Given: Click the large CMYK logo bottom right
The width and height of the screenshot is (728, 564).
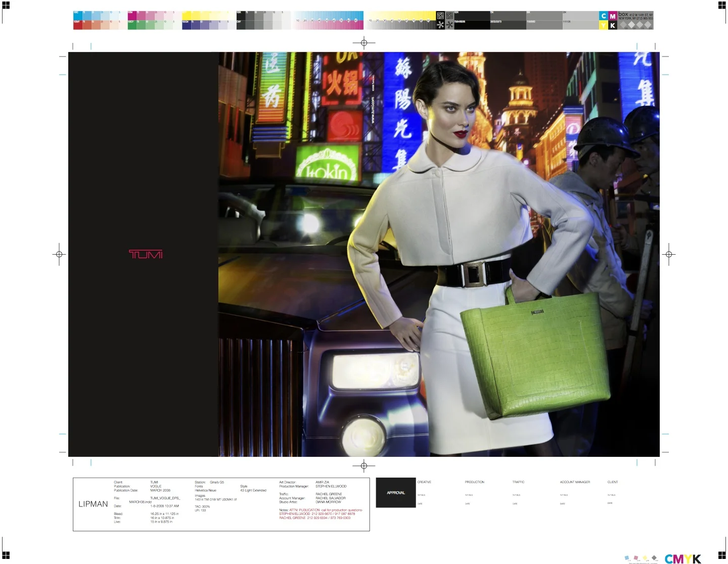Looking at the screenshot, I should point(683,558).
